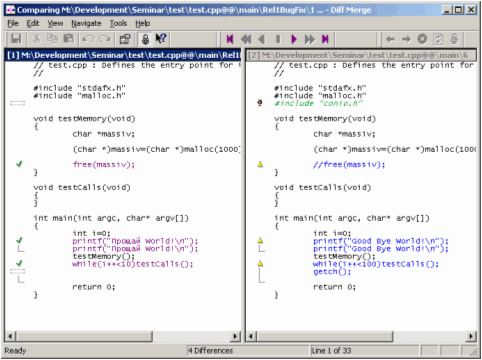Click green checkmark beside free(massiv) line

(19, 164)
